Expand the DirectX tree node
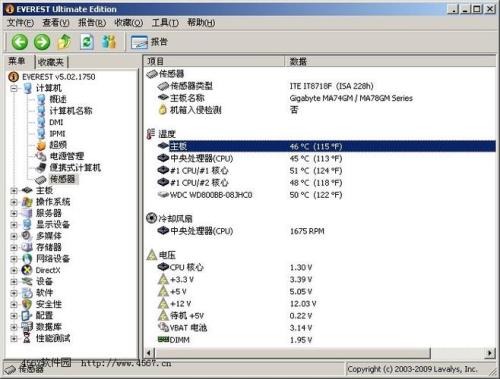 point(14,270)
